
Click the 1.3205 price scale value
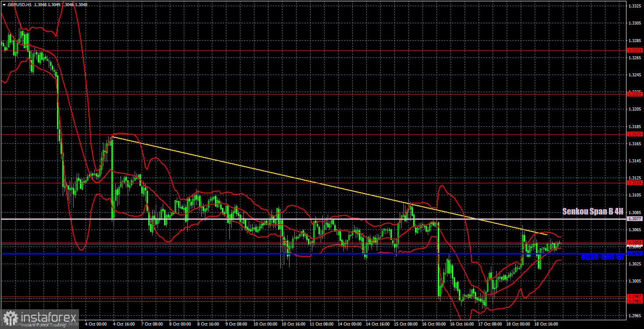pos(635,109)
